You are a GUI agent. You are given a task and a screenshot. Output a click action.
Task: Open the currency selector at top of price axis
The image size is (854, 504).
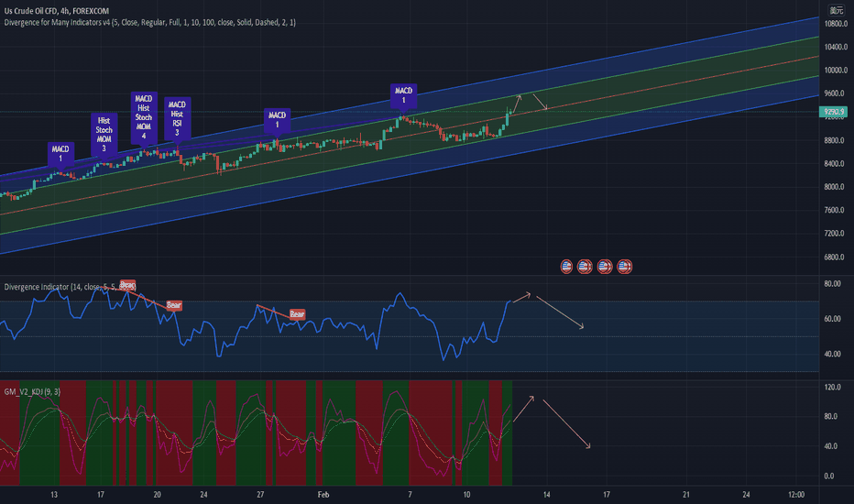click(x=836, y=10)
